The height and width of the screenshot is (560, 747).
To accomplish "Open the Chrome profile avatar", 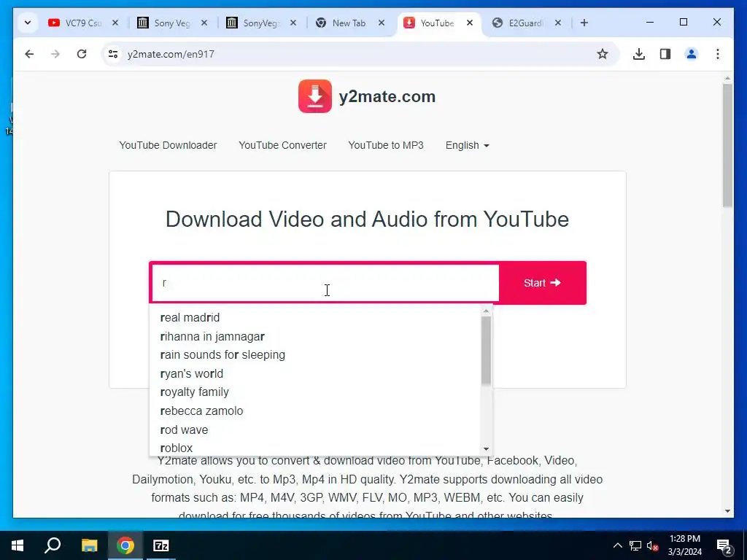I will coord(692,54).
